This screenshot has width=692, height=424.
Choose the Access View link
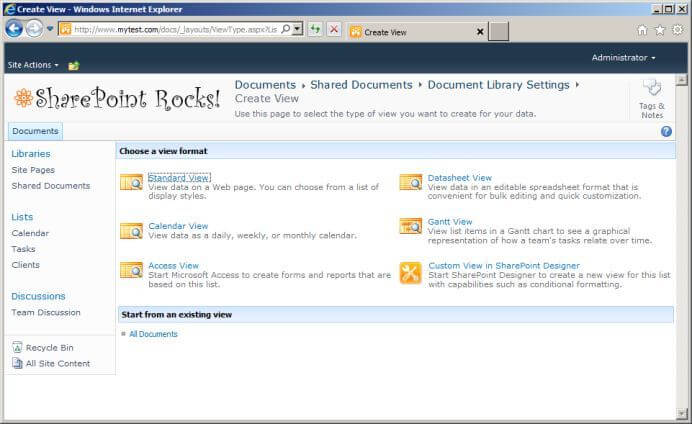tap(173, 266)
